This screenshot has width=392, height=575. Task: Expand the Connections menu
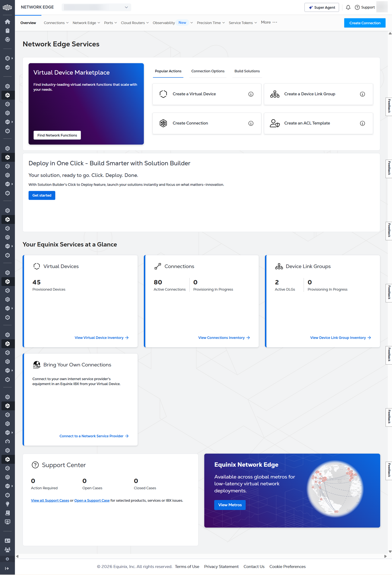[x=56, y=23]
